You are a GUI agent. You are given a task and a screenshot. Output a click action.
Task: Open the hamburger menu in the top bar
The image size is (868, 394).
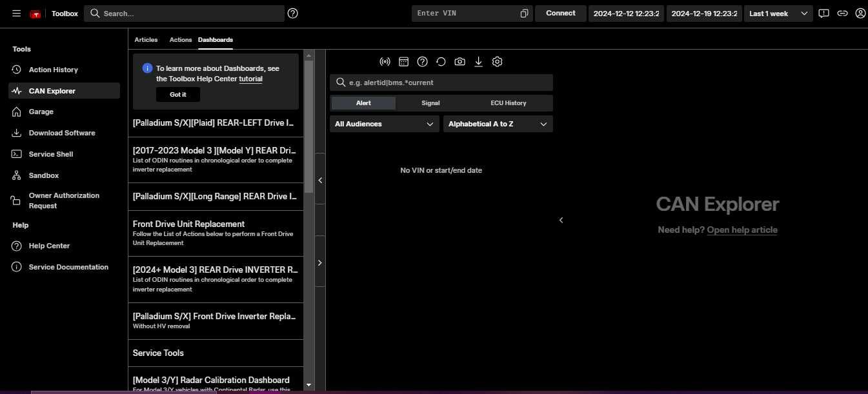tap(16, 14)
